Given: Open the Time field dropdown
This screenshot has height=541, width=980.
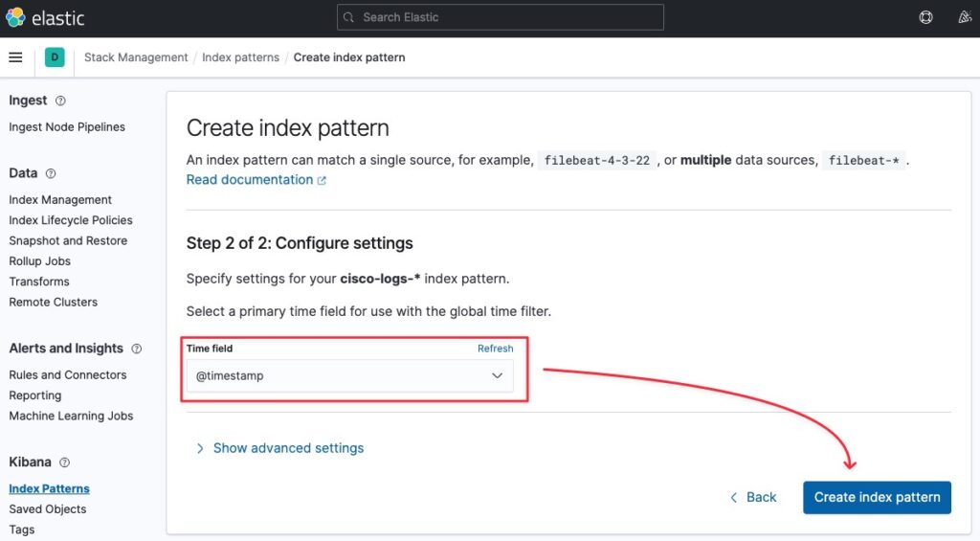Looking at the screenshot, I should (x=350, y=376).
